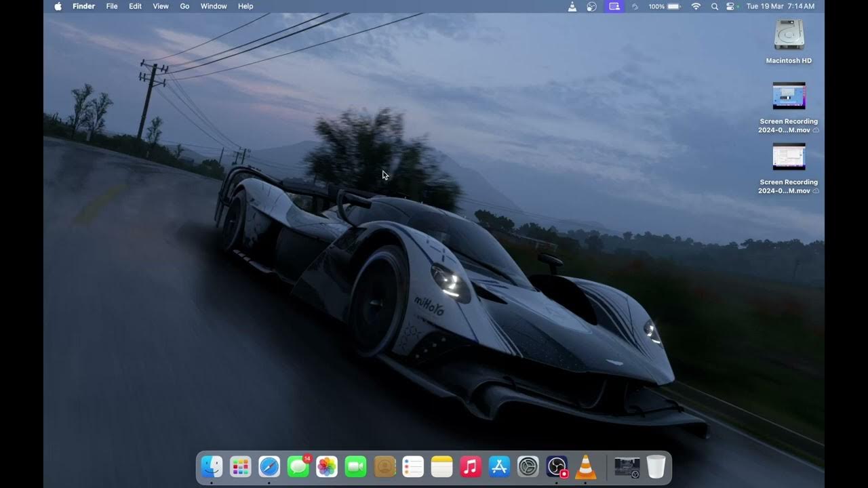This screenshot has width=868, height=488.
Task: Open Control Center in the menu bar
Action: (730, 6)
